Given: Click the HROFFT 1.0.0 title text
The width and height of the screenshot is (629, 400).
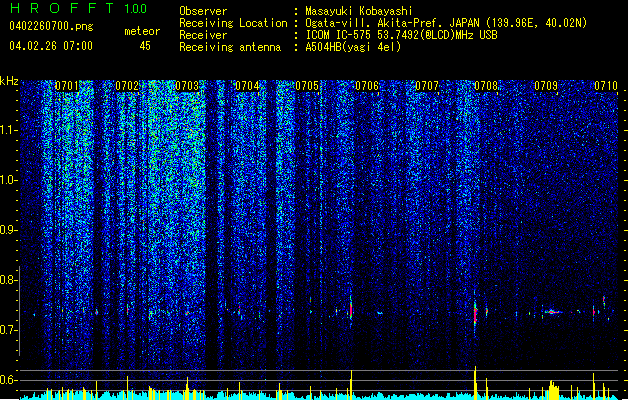Looking at the screenshot, I should click(x=79, y=8).
